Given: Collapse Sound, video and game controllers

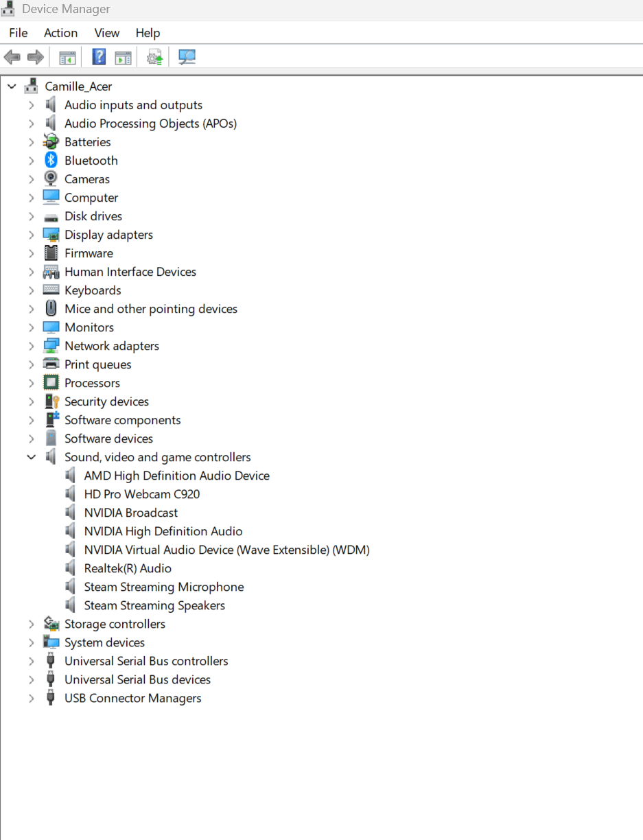Looking at the screenshot, I should click(31, 457).
